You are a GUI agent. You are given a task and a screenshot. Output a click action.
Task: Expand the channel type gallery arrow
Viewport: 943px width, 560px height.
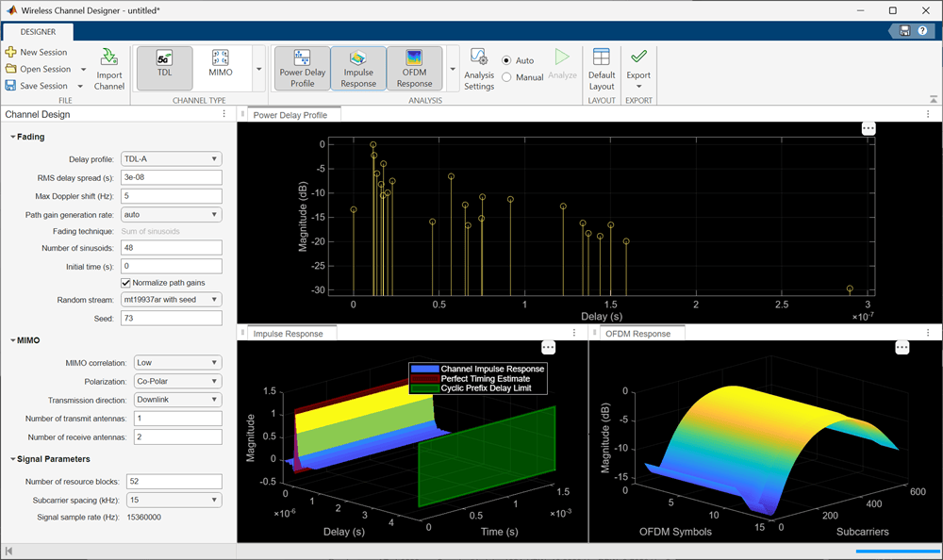[x=259, y=69]
